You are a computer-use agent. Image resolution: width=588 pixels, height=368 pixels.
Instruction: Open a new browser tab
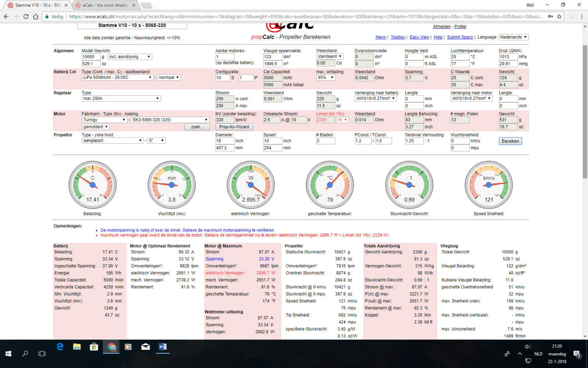(146, 5)
